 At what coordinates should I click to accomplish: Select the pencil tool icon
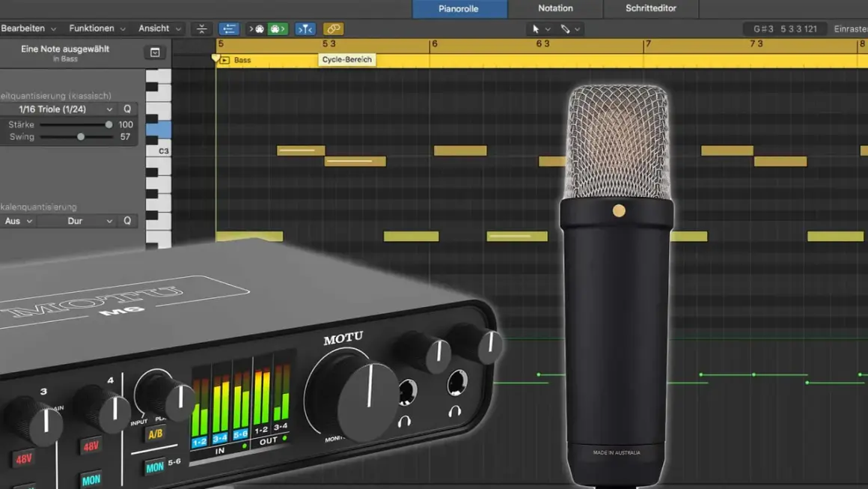point(565,28)
